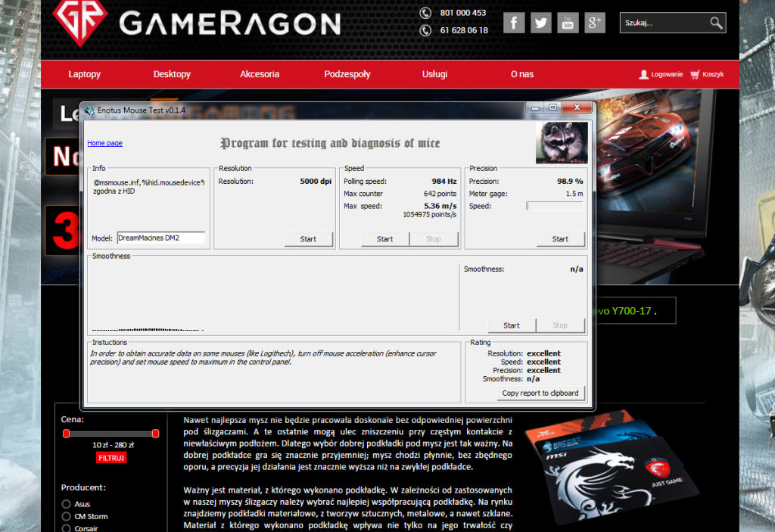The width and height of the screenshot is (775, 532).
Task: Click the minimum price slider handle
Action: point(67,434)
